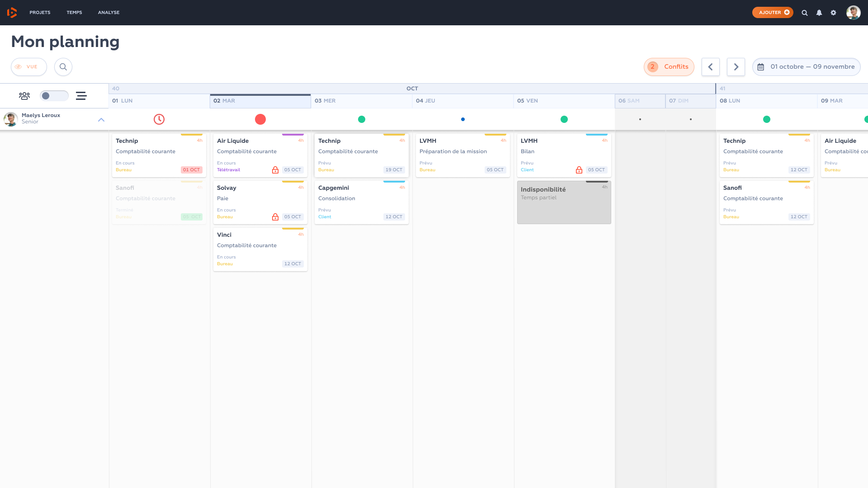This screenshot has width=868, height=488.
Task: Select the 03 MER day header
Action: click(x=362, y=101)
